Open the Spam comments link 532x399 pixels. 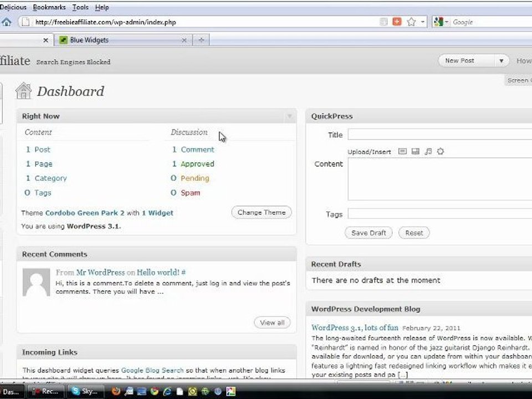(x=190, y=193)
